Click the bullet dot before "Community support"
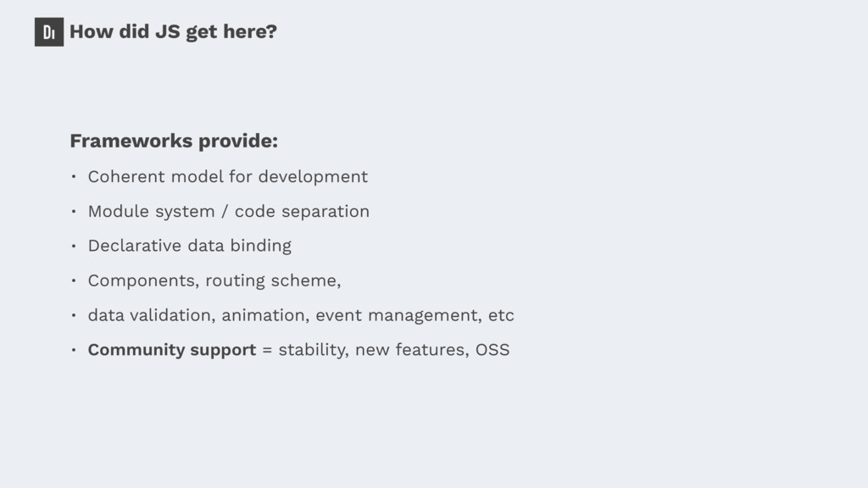Image resolution: width=868 pixels, height=488 pixels. pyautogui.click(x=74, y=350)
